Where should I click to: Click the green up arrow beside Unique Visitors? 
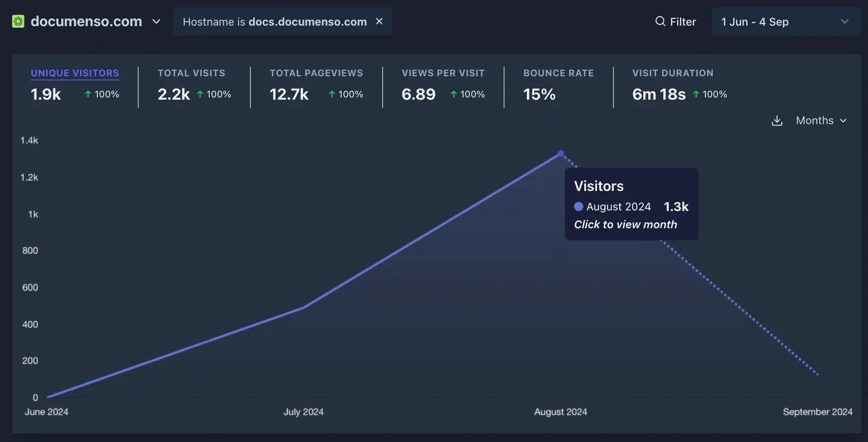tap(88, 95)
